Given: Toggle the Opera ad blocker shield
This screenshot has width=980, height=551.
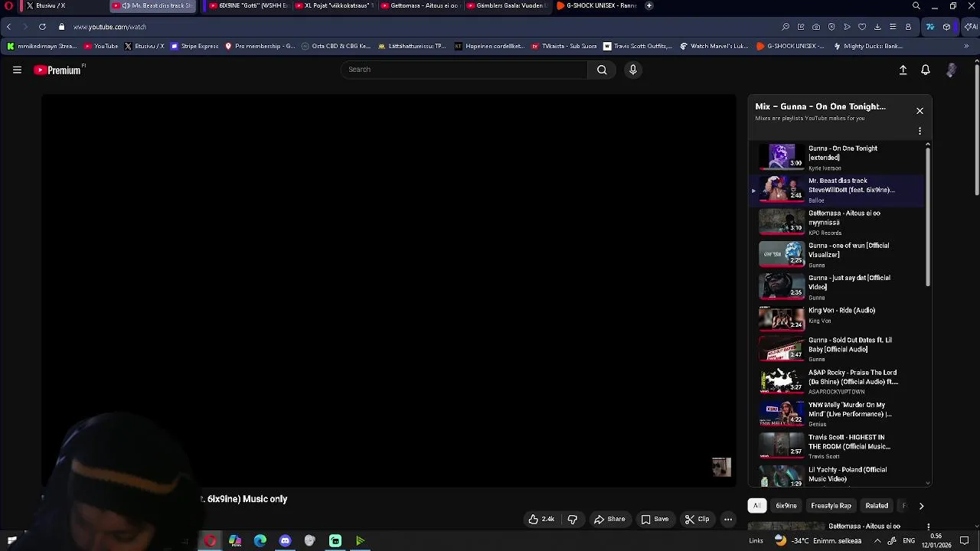Looking at the screenshot, I should tap(831, 27).
